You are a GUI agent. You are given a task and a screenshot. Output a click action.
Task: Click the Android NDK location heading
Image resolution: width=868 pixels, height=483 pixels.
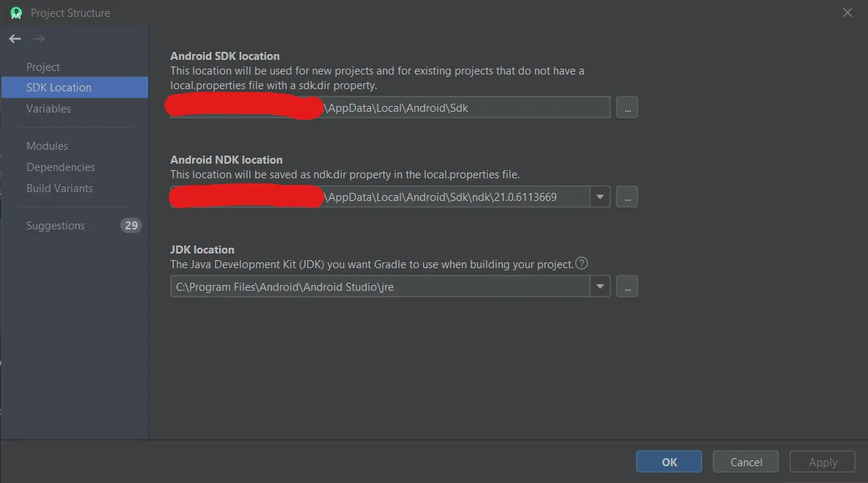226,159
